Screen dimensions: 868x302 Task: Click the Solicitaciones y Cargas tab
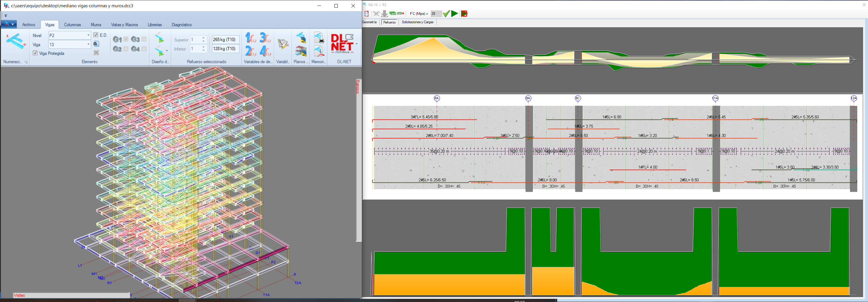[418, 22]
